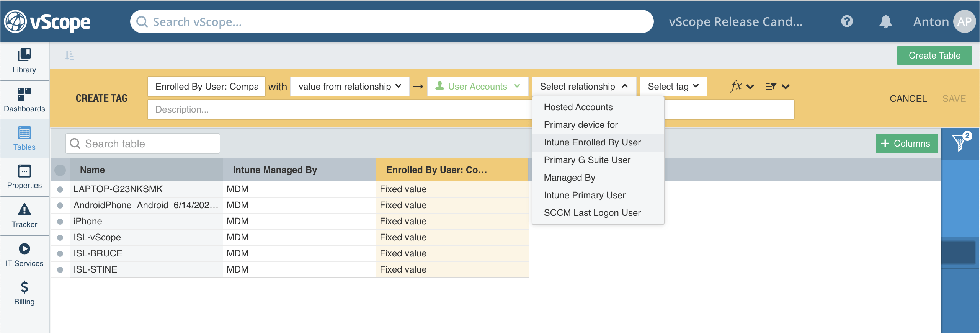Choose Managed By relationship
Screen dimensions: 980x333
pyautogui.click(x=598, y=178)
